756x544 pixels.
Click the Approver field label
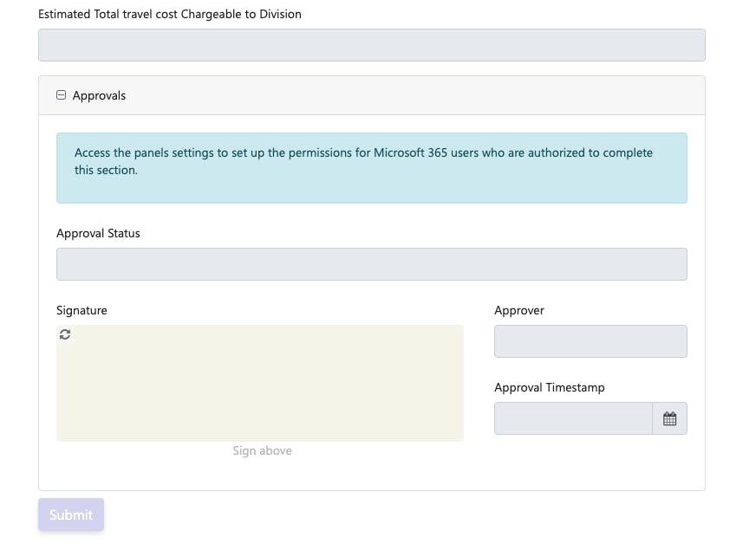pyautogui.click(x=519, y=310)
